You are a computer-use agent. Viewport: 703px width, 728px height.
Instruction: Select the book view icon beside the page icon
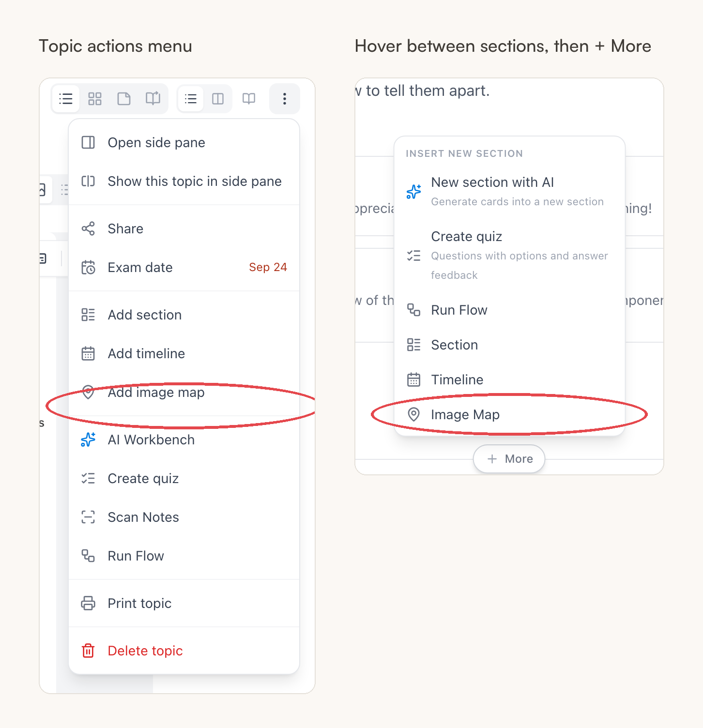(153, 99)
